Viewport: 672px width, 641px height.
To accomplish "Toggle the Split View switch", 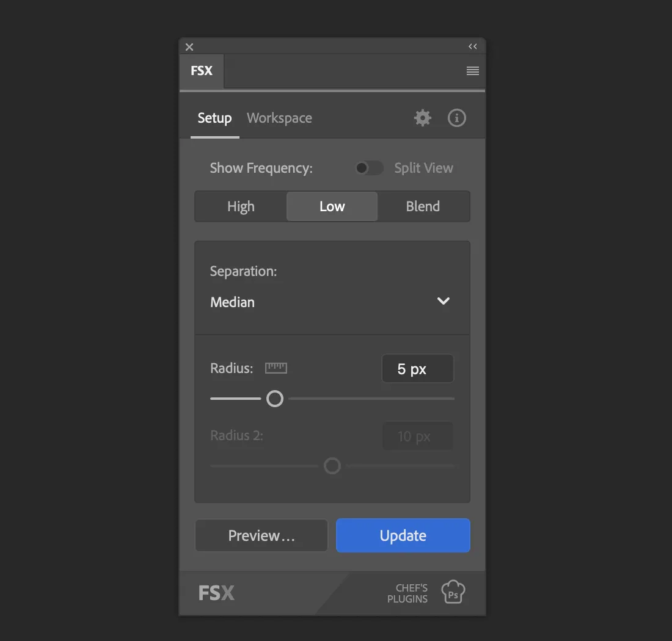I will pos(369,168).
